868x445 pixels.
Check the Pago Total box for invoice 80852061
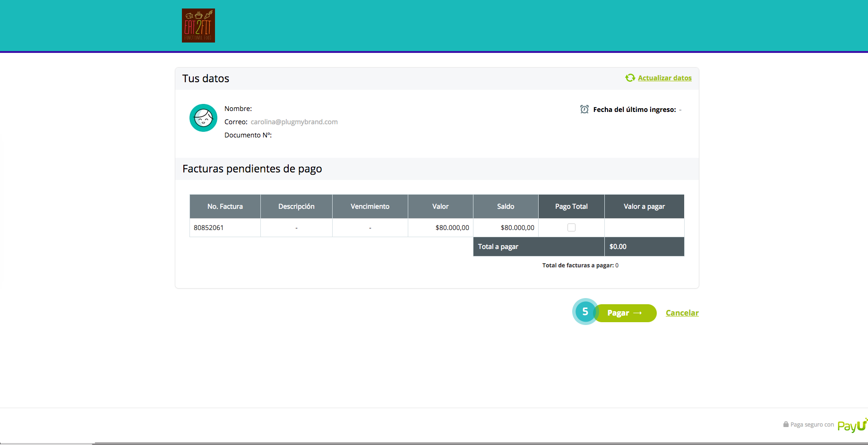click(571, 228)
